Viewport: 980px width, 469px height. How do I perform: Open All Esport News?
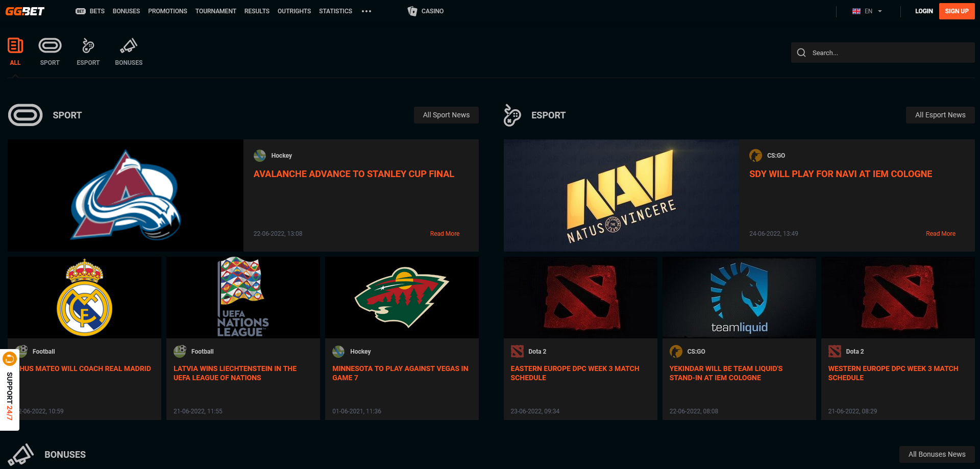940,115
